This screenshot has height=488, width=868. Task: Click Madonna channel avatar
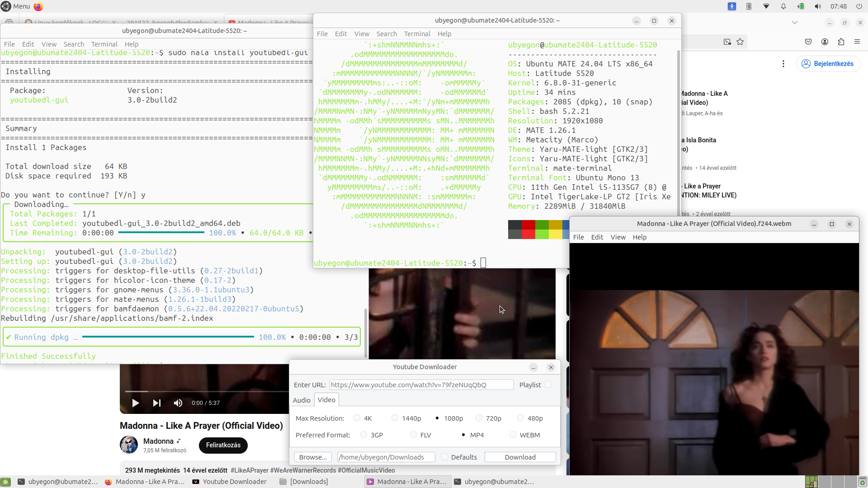coord(129,445)
